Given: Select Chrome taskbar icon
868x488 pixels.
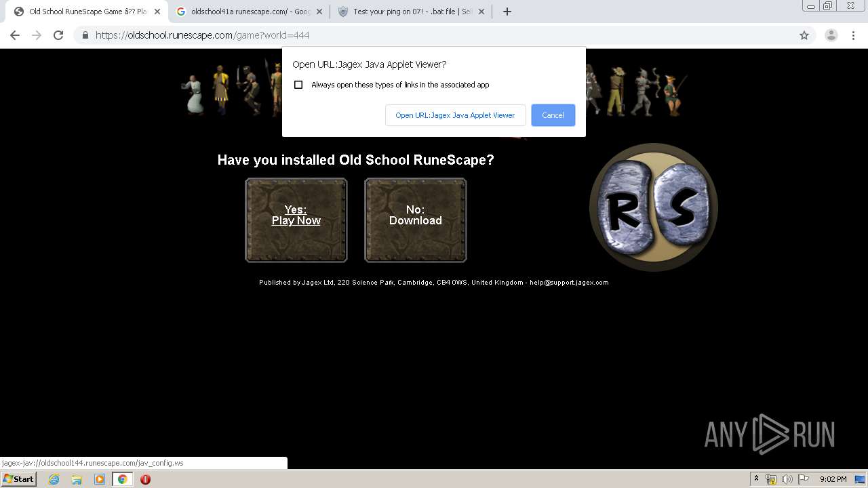Looking at the screenshot, I should tap(123, 479).
